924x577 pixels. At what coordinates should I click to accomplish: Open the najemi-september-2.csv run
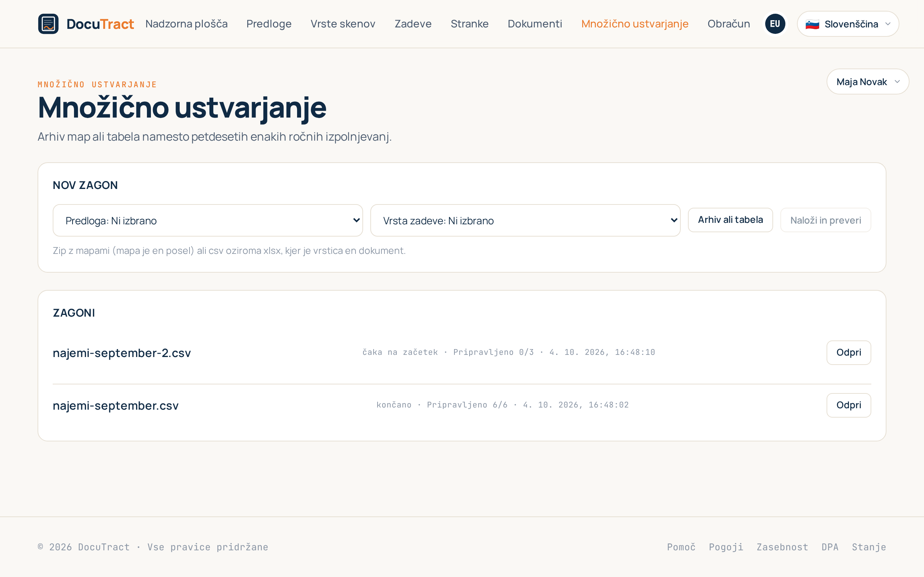click(849, 353)
